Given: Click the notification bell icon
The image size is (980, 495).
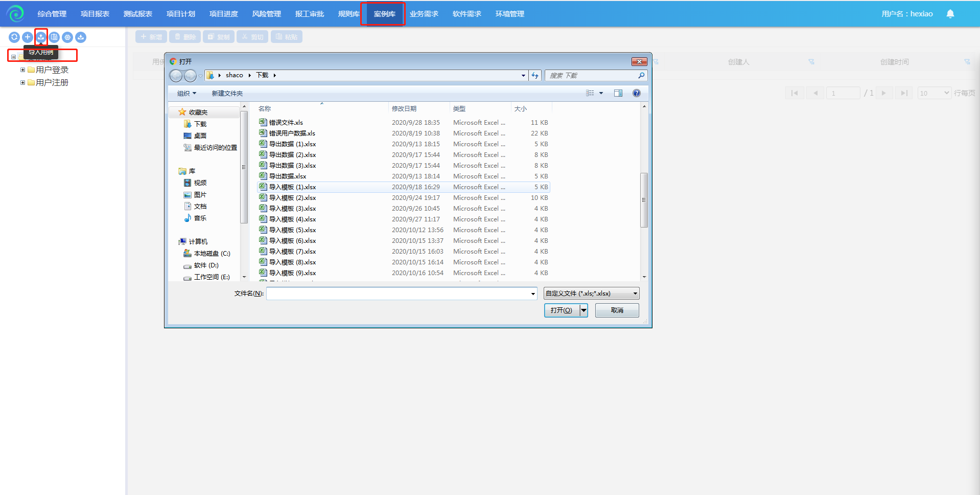Looking at the screenshot, I should [x=950, y=14].
